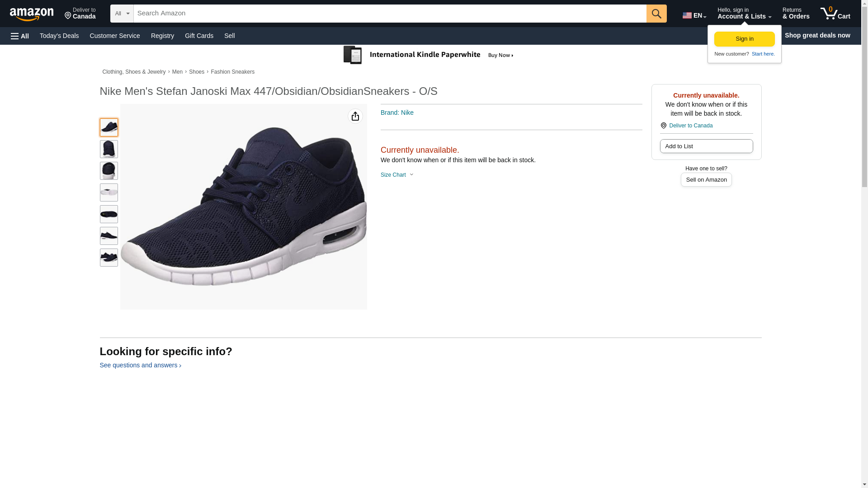
Task: Open the EN language selector dropdown
Action: coord(694,15)
